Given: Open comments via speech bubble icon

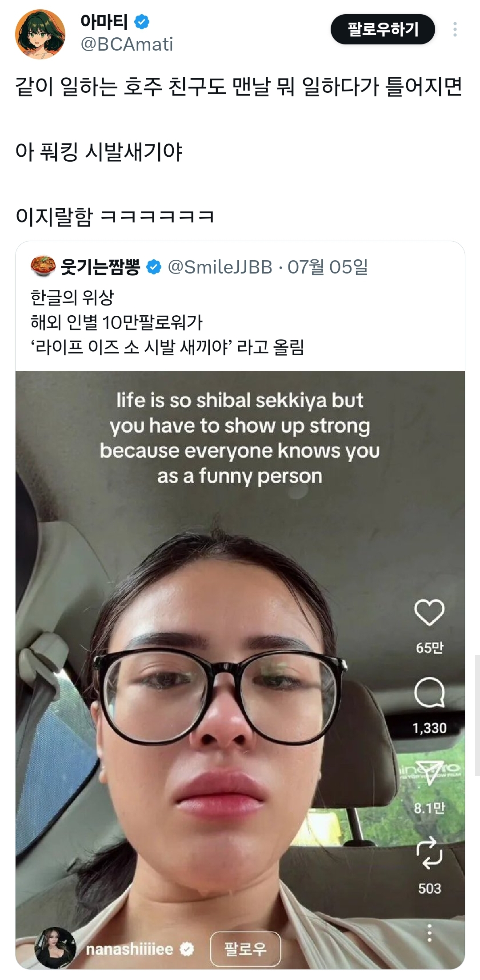Looking at the screenshot, I should [429, 692].
